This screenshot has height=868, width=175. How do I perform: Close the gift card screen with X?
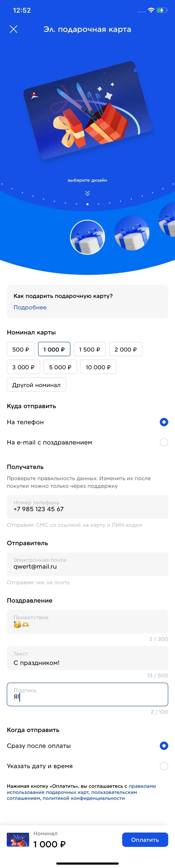tap(14, 29)
